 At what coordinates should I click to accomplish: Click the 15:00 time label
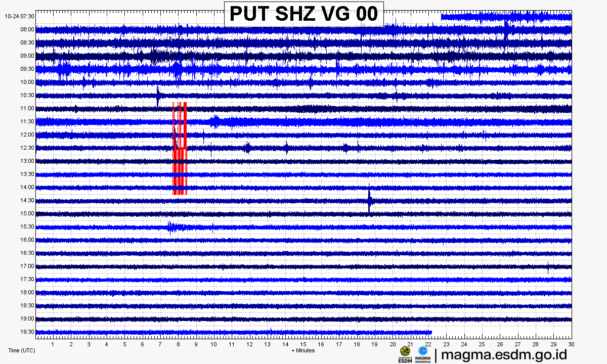tap(27, 213)
